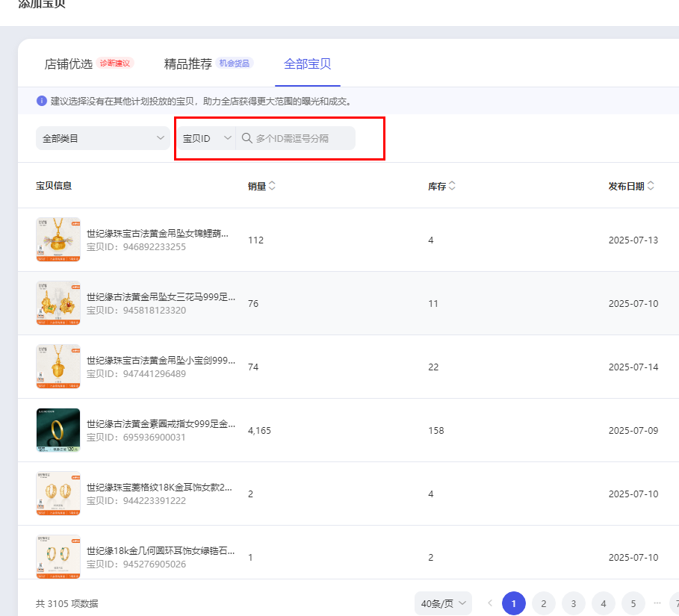Switch to the 精品推荐 tab
This screenshot has height=616, width=679.
coord(187,63)
